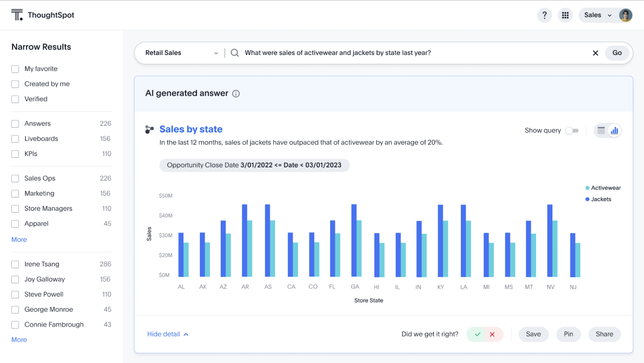
Task: Select the NV Jackets bar
Action: pos(550,241)
